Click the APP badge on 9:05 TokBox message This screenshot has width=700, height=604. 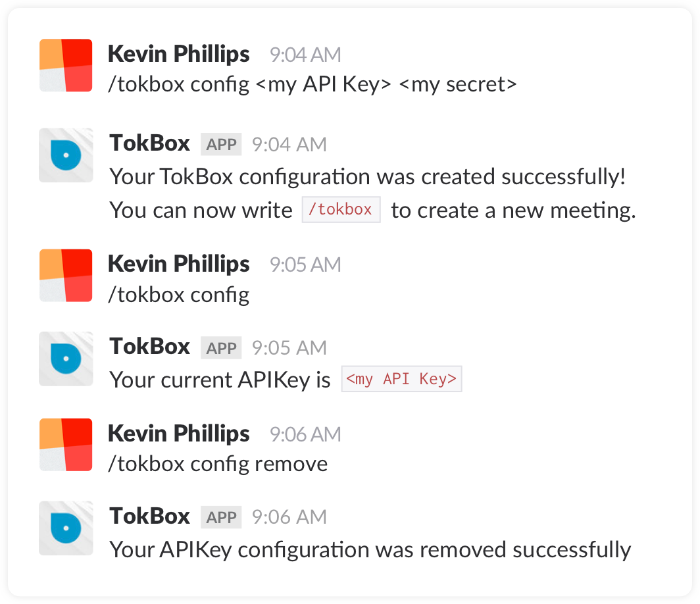pos(221,348)
